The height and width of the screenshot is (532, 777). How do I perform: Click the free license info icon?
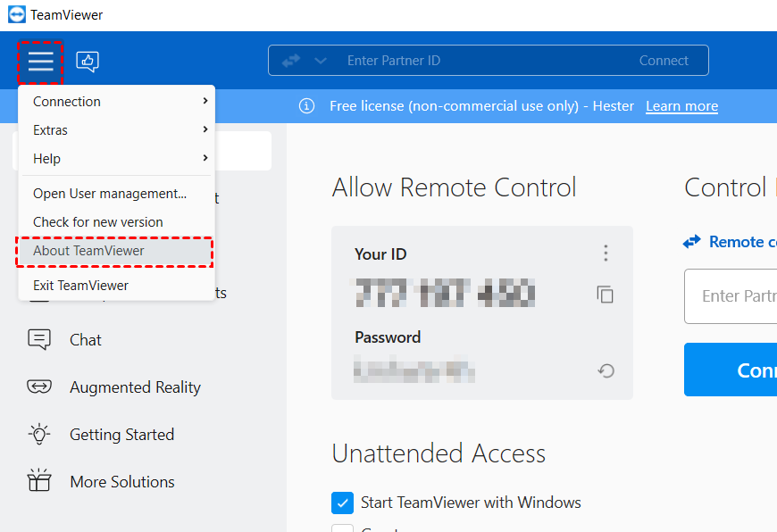pyautogui.click(x=307, y=106)
